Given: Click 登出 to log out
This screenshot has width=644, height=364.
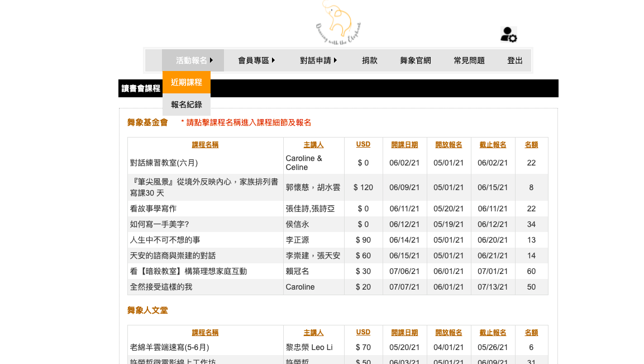Looking at the screenshot, I should pyautogui.click(x=514, y=60).
